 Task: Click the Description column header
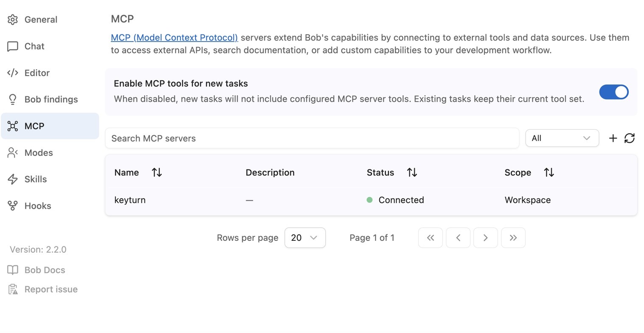coord(270,172)
